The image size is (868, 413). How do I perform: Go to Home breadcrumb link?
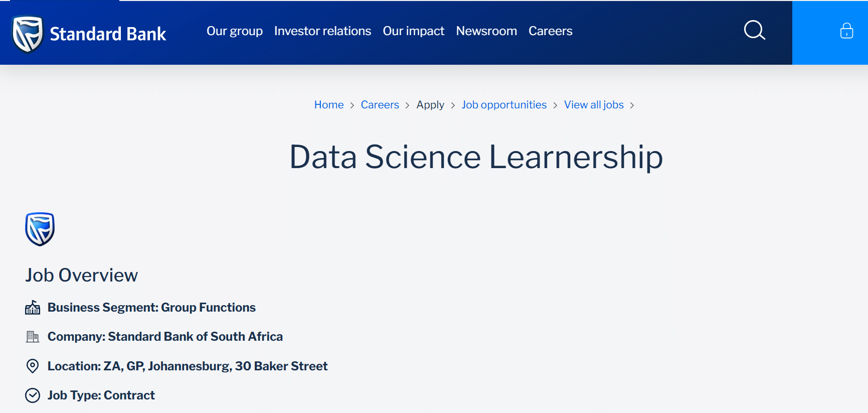point(329,105)
